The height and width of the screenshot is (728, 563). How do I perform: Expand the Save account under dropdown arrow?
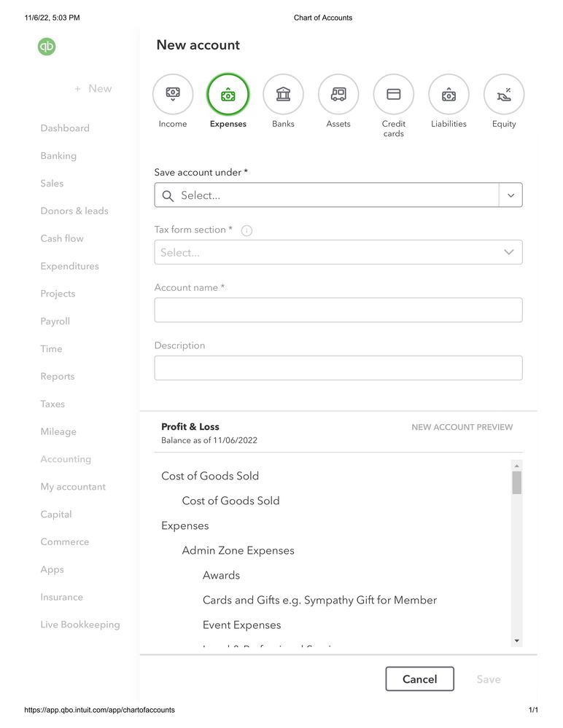pos(510,195)
